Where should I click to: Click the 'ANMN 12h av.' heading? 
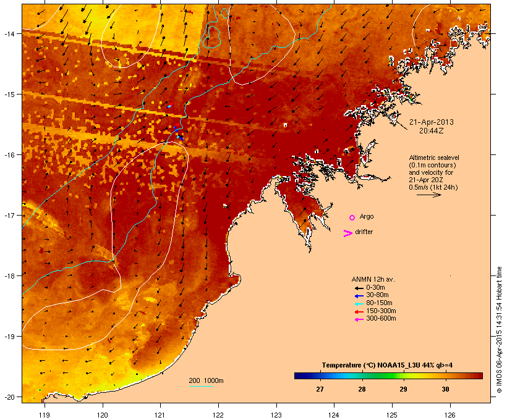click(373, 279)
